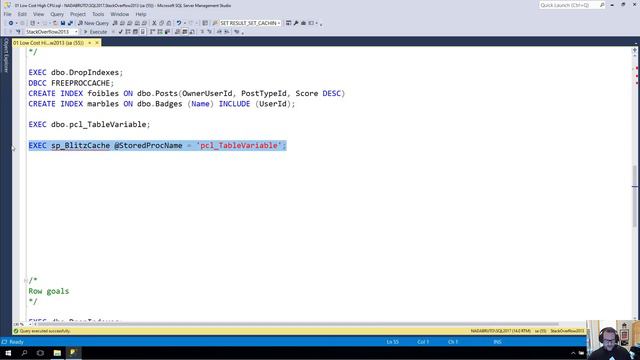Click the Cut scissors icon
640x360 pixels.
pos(154,23)
